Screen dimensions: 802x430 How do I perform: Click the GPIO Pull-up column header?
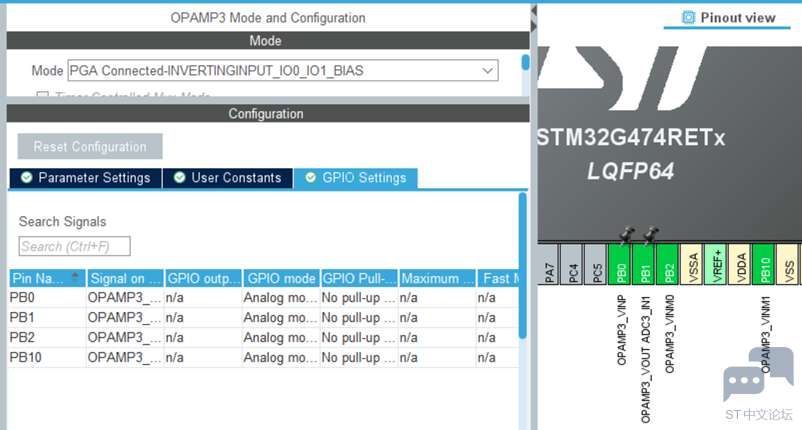click(x=360, y=279)
